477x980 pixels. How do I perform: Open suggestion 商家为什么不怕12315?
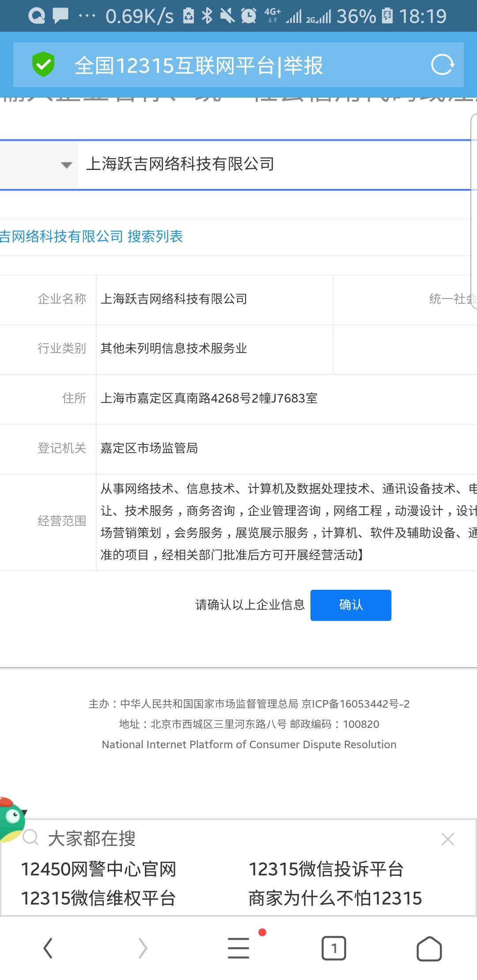(x=335, y=899)
